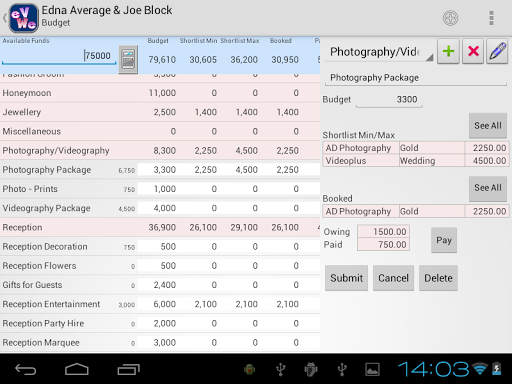Open the Photography/Videography category dropdown
Image resolution: width=512 pixels, height=384 pixels.
pos(380,52)
